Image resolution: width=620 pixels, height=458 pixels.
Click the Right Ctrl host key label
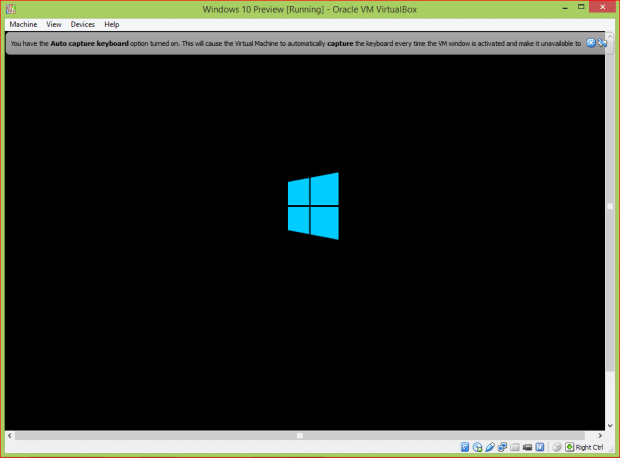tap(589, 447)
